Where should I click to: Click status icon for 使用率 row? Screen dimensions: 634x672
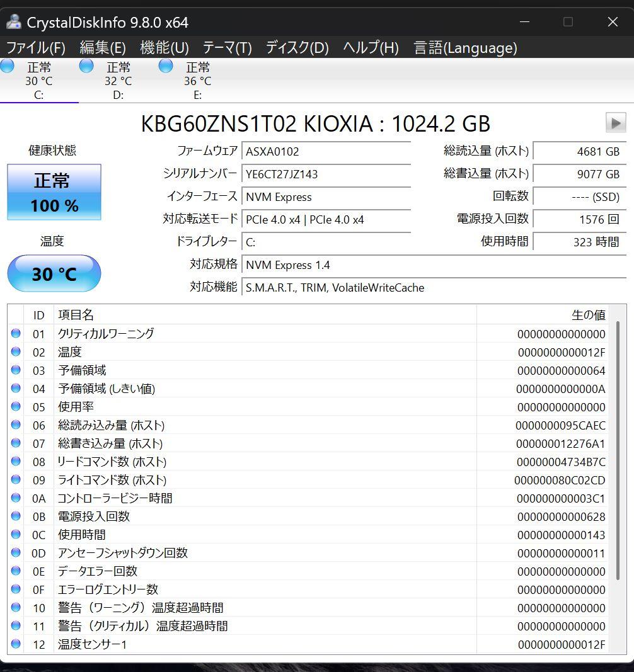tap(16, 406)
